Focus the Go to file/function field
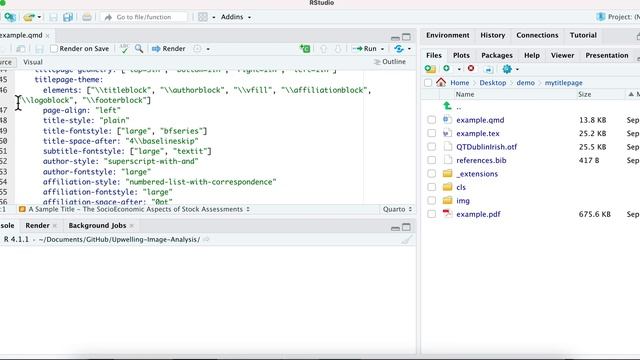 [x=144, y=17]
